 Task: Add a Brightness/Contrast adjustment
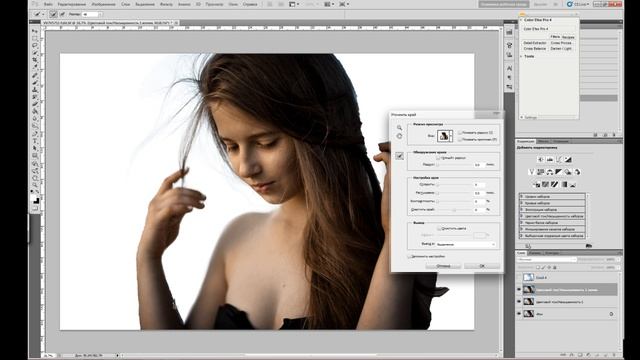(541, 160)
